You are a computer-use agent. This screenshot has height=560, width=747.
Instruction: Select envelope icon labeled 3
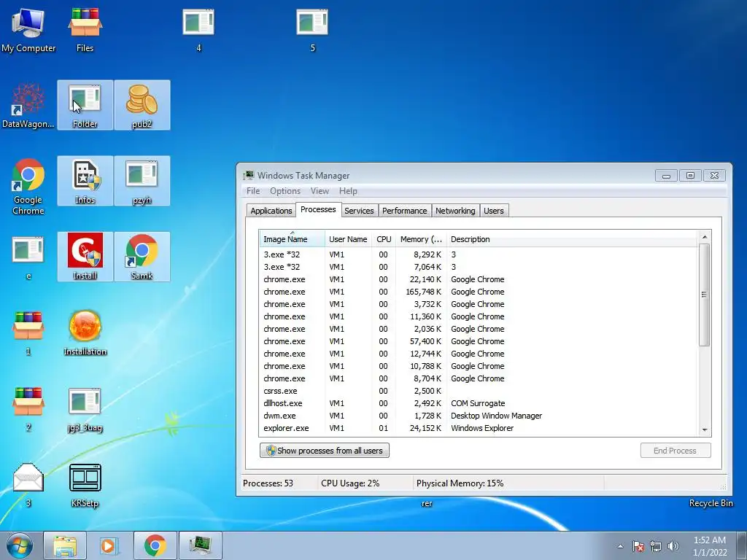click(x=28, y=485)
